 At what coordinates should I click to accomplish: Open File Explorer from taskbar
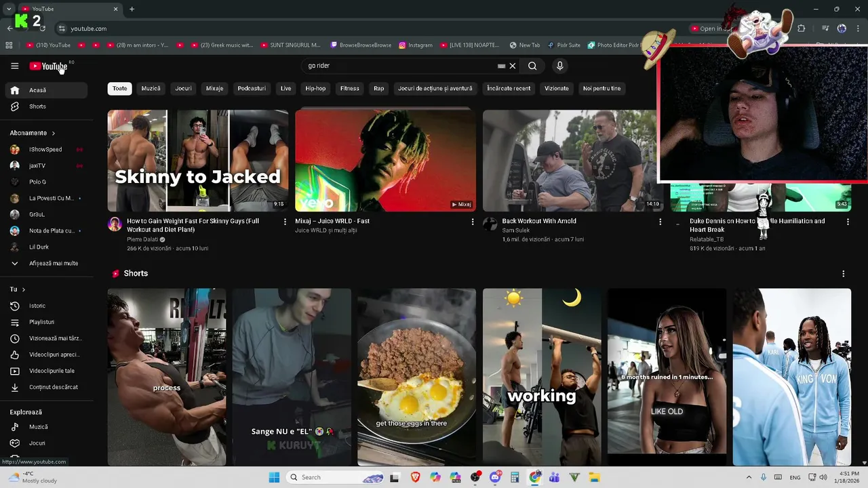pos(594,477)
